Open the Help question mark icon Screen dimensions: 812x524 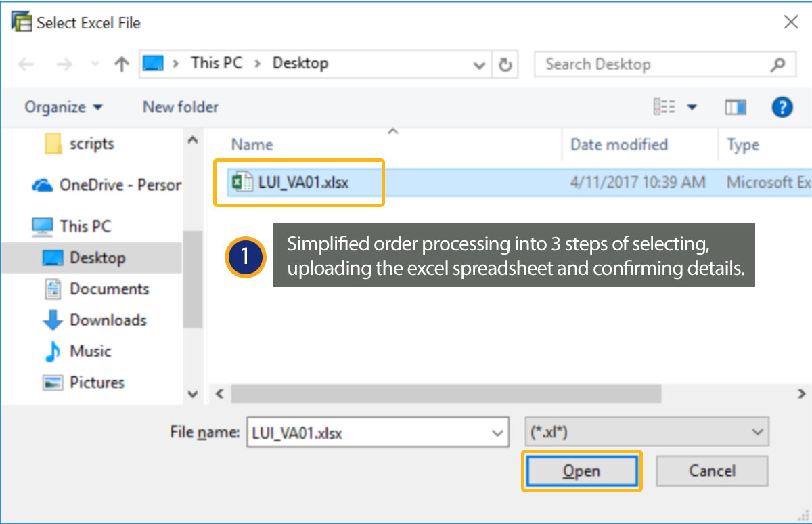[782, 107]
